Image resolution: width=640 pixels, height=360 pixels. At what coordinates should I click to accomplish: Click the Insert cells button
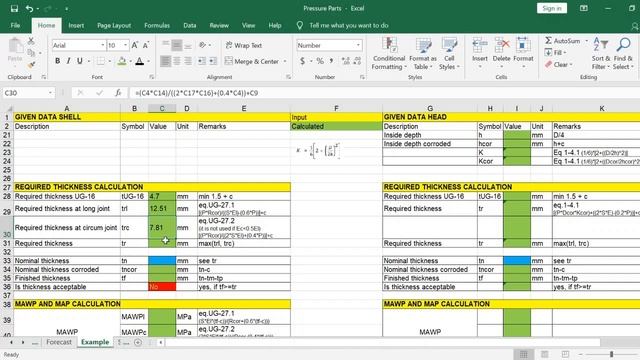pos(480,53)
